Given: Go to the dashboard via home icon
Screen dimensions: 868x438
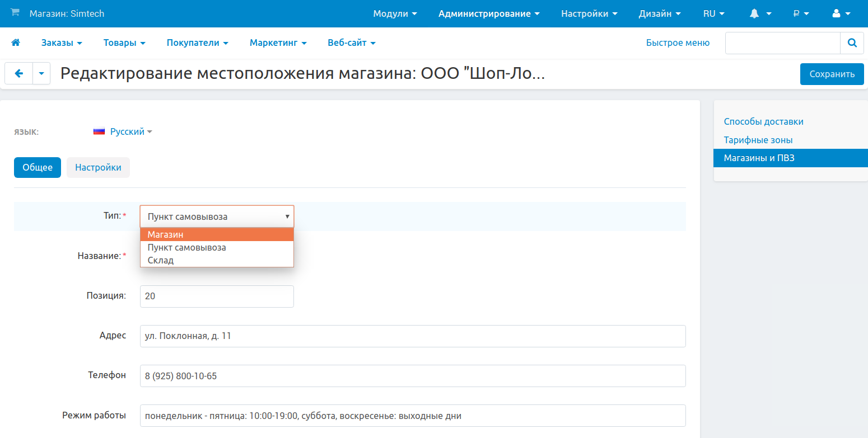Looking at the screenshot, I should click(16, 43).
